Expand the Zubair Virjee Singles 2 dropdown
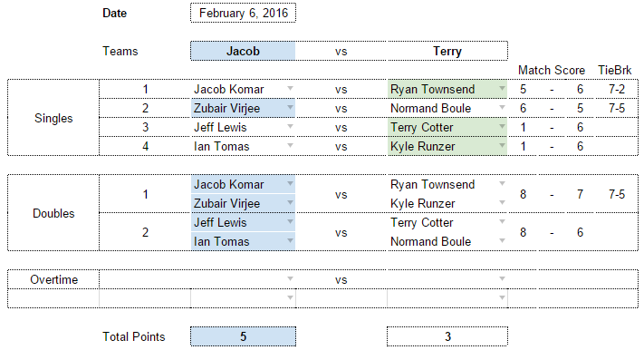Image resolution: width=644 pixels, height=350 pixels. (x=290, y=107)
